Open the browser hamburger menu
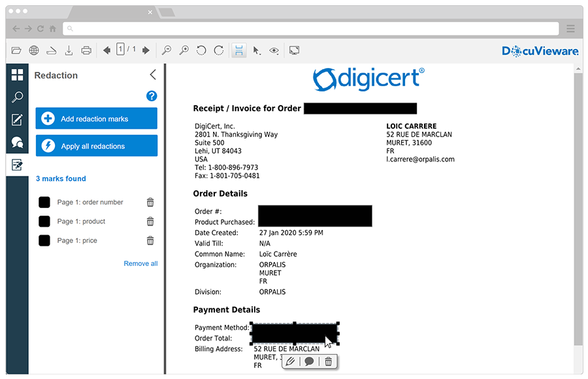Screen dimensions: 588x379 tap(571, 29)
